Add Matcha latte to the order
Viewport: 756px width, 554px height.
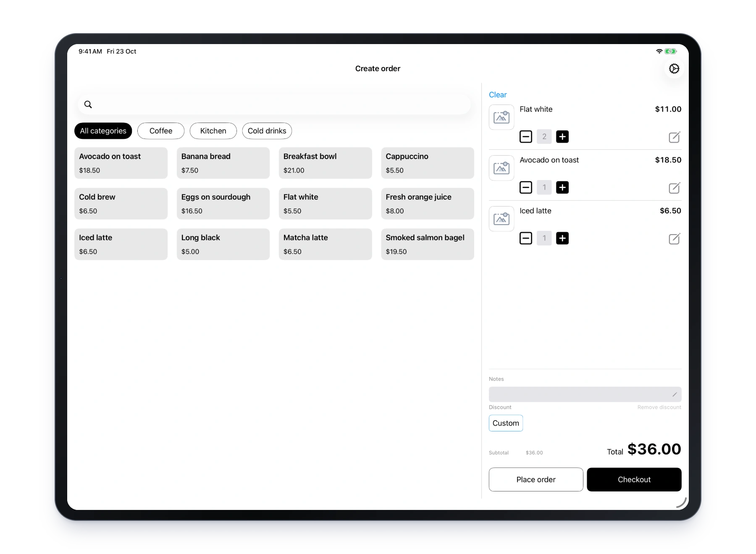tap(325, 244)
